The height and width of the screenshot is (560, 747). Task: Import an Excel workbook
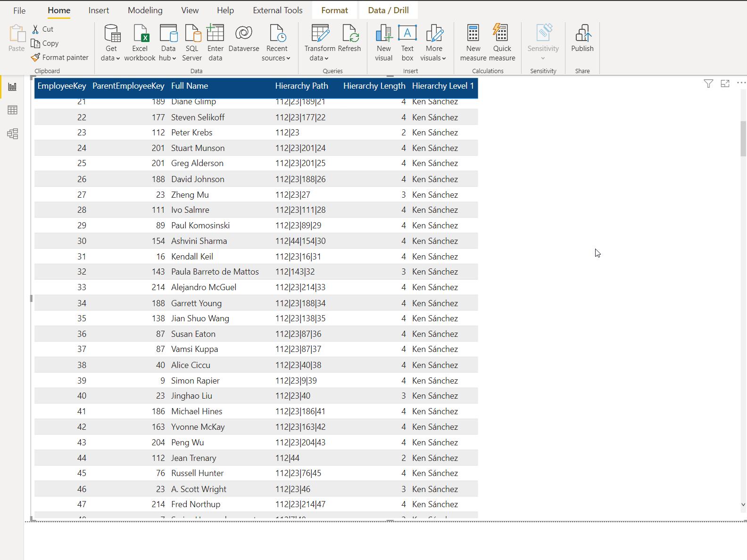tap(140, 42)
